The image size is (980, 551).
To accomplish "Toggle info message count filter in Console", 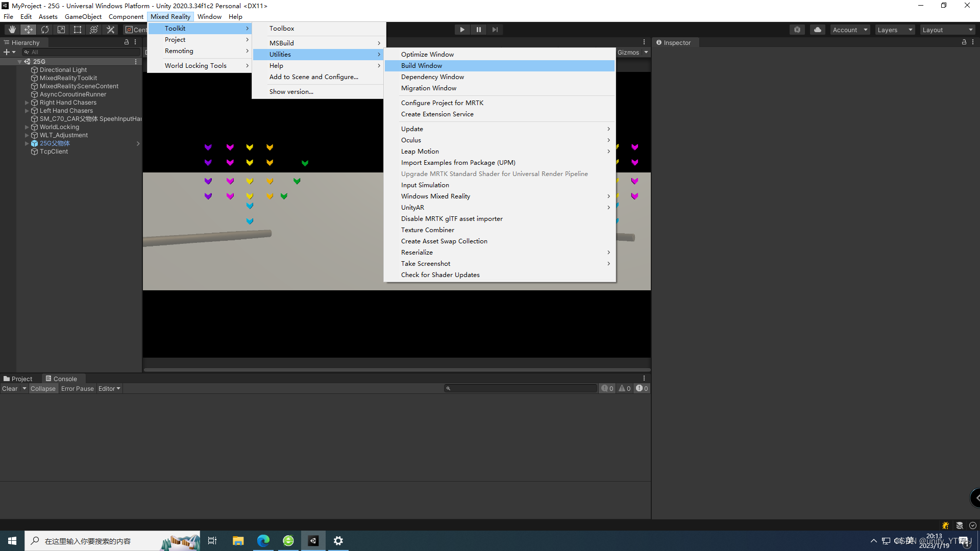I will [x=607, y=389].
